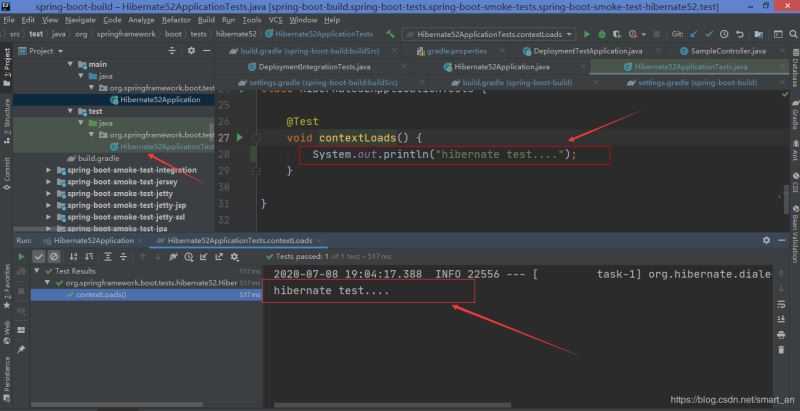Start the Debug bug icon in toolbar
800x411 pixels.
(x=601, y=33)
